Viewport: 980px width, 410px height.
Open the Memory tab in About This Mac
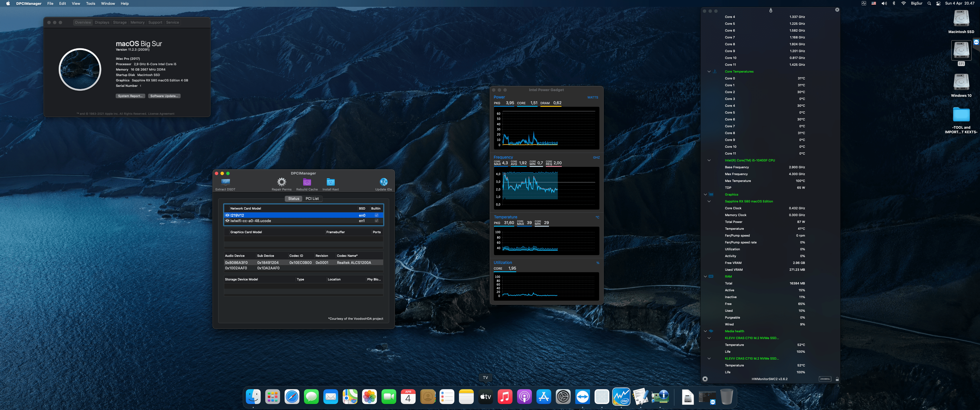click(137, 22)
